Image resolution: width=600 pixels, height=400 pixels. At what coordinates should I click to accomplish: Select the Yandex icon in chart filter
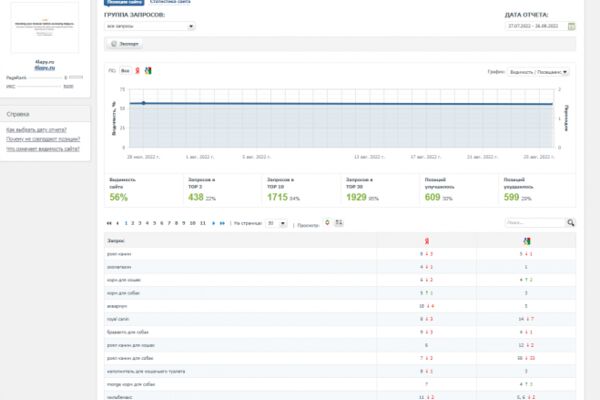click(x=137, y=71)
